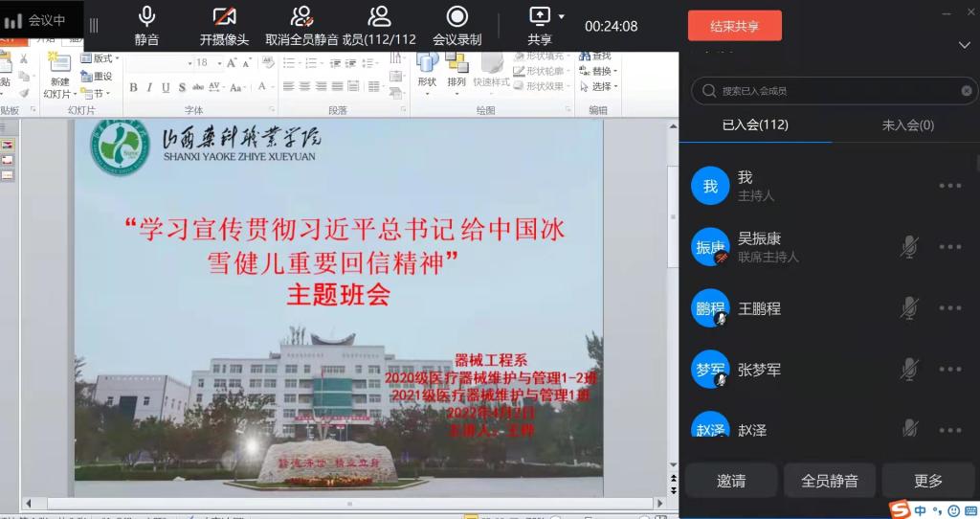Image resolution: width=980 pixels, height=519 pixels.
Task: Click the red 结束共享 button
Action: click(x=734, y=26)
